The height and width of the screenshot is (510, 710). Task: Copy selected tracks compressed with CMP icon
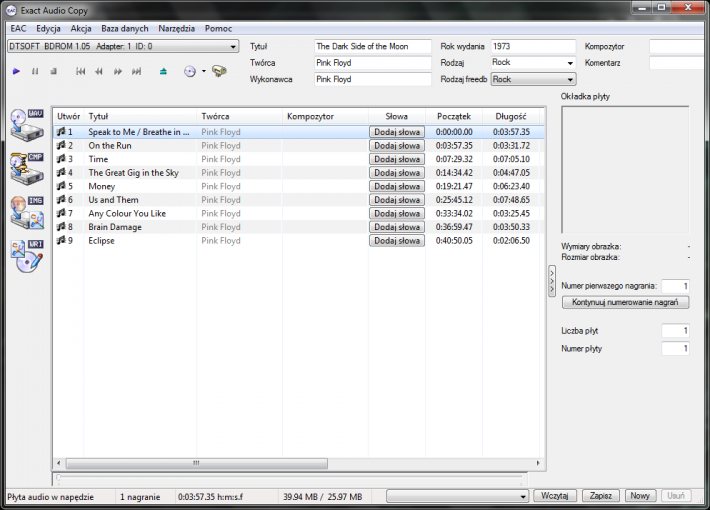27,168
